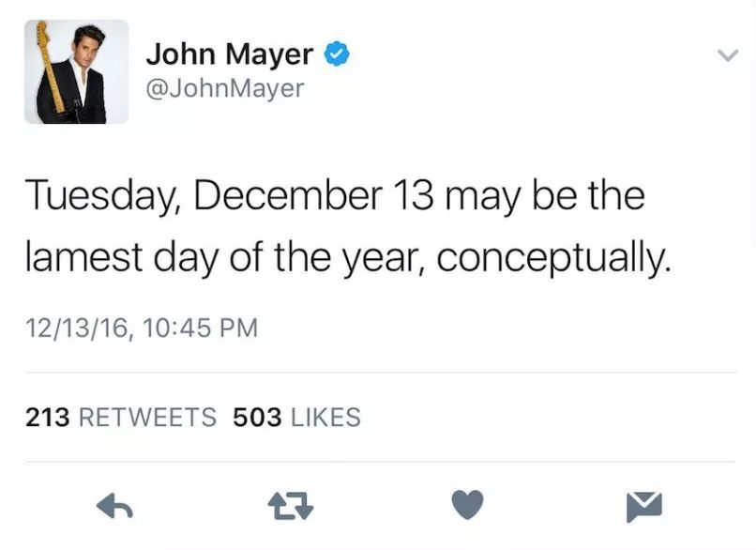This screenshot has width=756, height=550.
Task: View the list of 503 likes
Action: [x=297, y=418]
